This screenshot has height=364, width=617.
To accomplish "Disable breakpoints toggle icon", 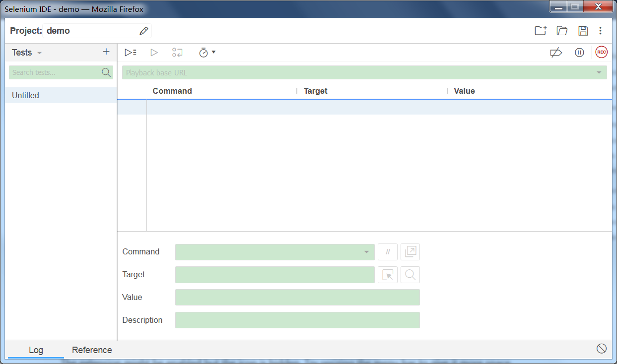I will pos(556,52).
